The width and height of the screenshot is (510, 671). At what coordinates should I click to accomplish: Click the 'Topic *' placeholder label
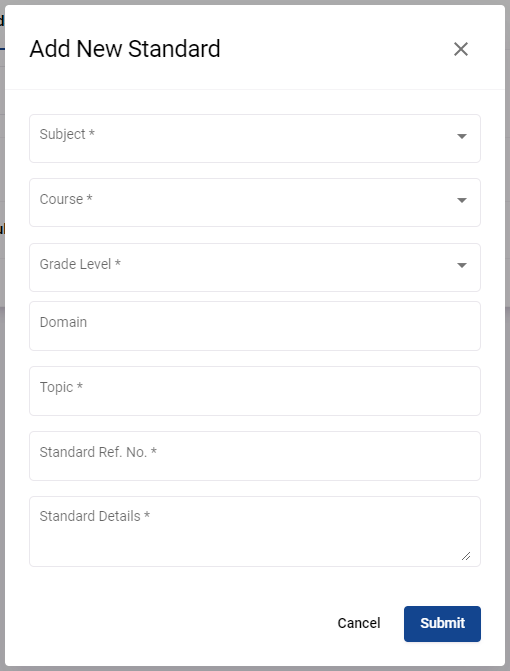tap(61, 387)
